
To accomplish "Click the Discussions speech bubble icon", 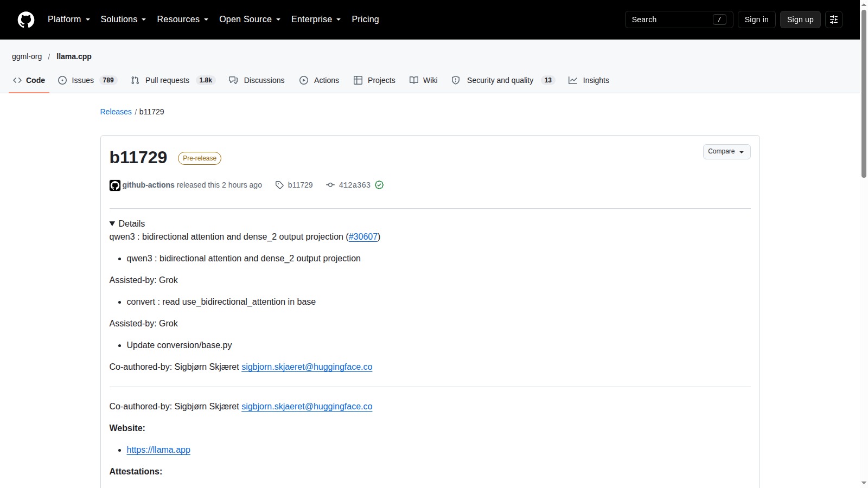I will [x=233, y=80].
